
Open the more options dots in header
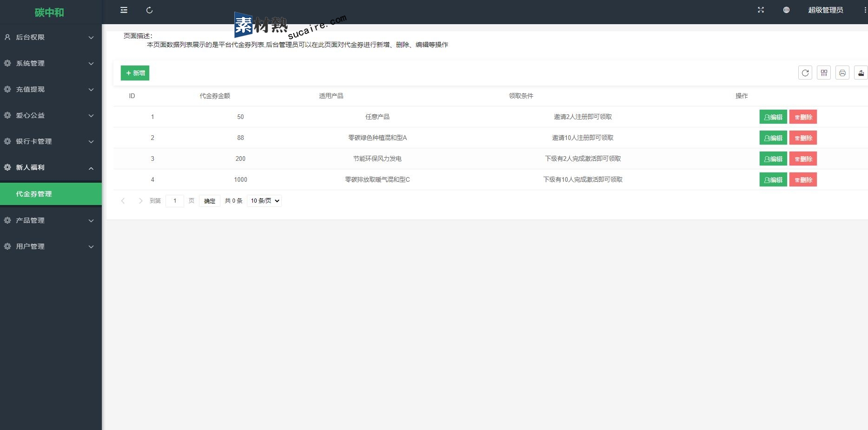click(x=865, y=10)
